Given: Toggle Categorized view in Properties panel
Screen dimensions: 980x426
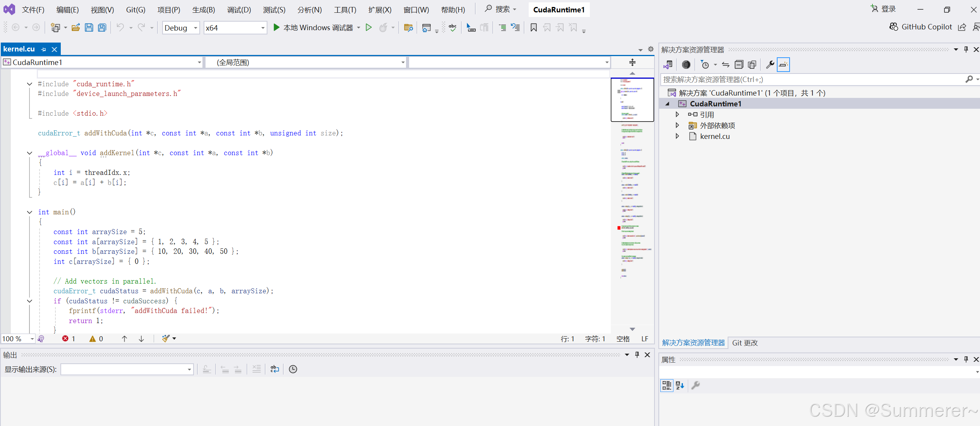Looking at the screenshot, I should pos(666,385).
